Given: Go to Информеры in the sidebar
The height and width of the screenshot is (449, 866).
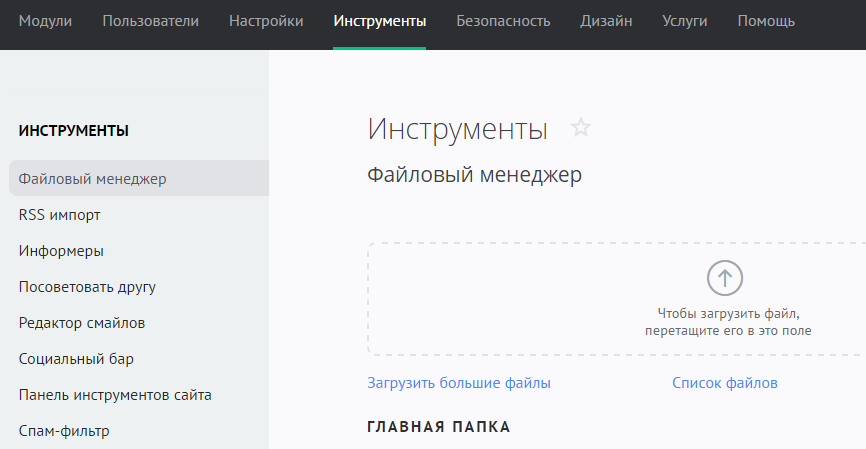Looking at the screenshot, I should (x=61, y=251).
